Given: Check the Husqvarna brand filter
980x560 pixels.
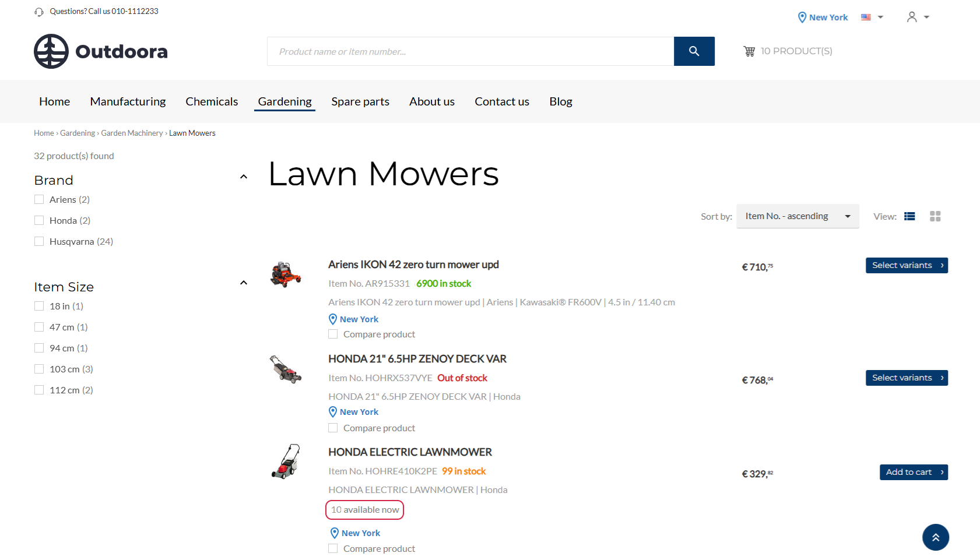Looking at the screenshot, I should (x=39, y=241).
